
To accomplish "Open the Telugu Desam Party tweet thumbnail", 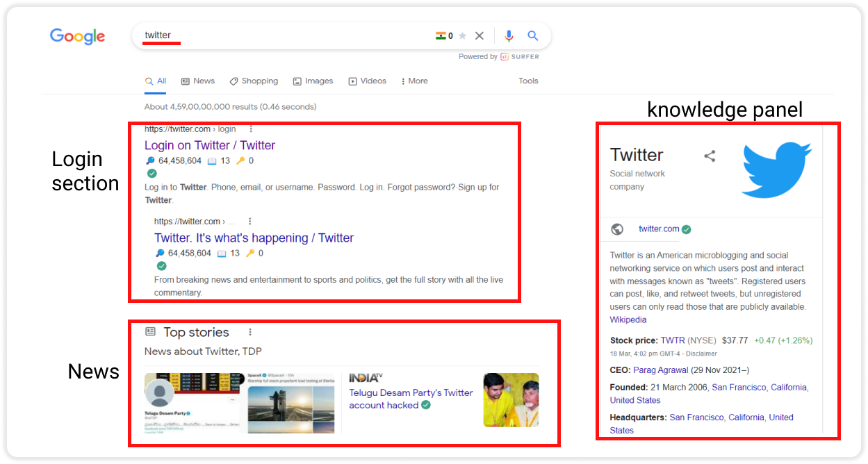I will (193, 404).
